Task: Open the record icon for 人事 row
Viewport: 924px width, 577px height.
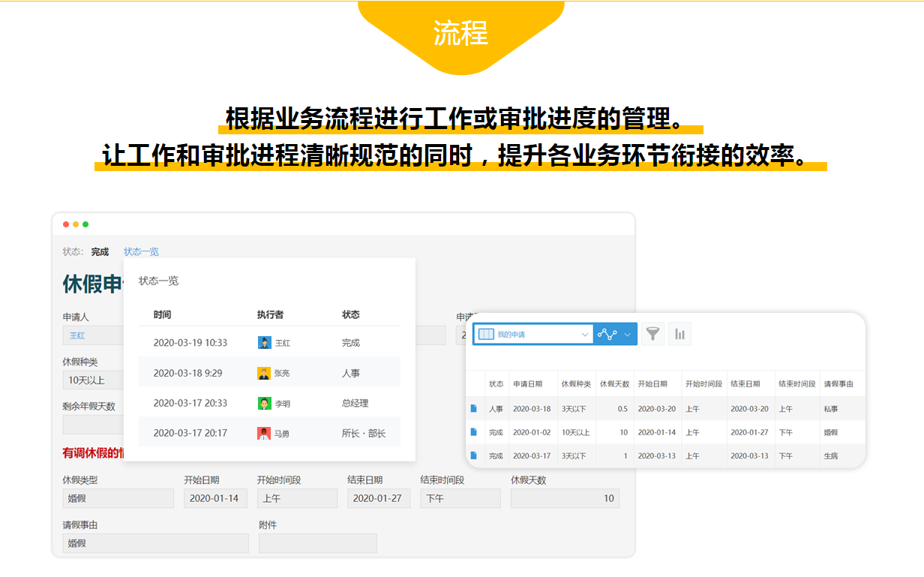Action: (x=473, y=409)
